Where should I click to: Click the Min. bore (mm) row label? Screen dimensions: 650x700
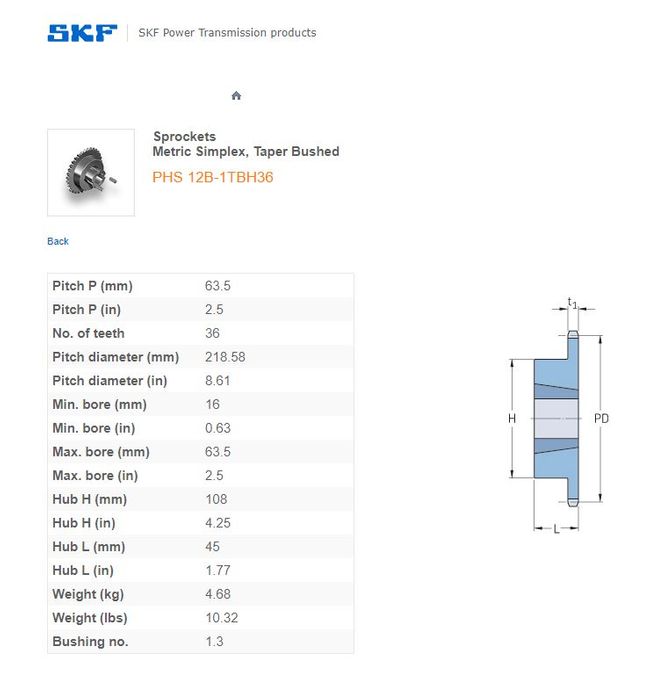(99, 404)
